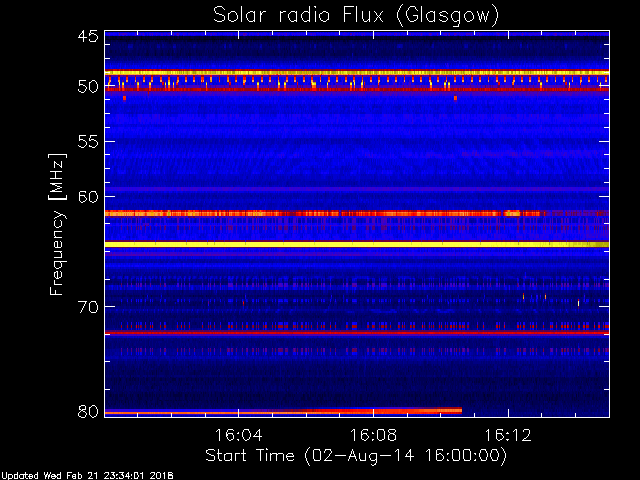
Task: Click the 60 frequency tick label
Action: 88,197
